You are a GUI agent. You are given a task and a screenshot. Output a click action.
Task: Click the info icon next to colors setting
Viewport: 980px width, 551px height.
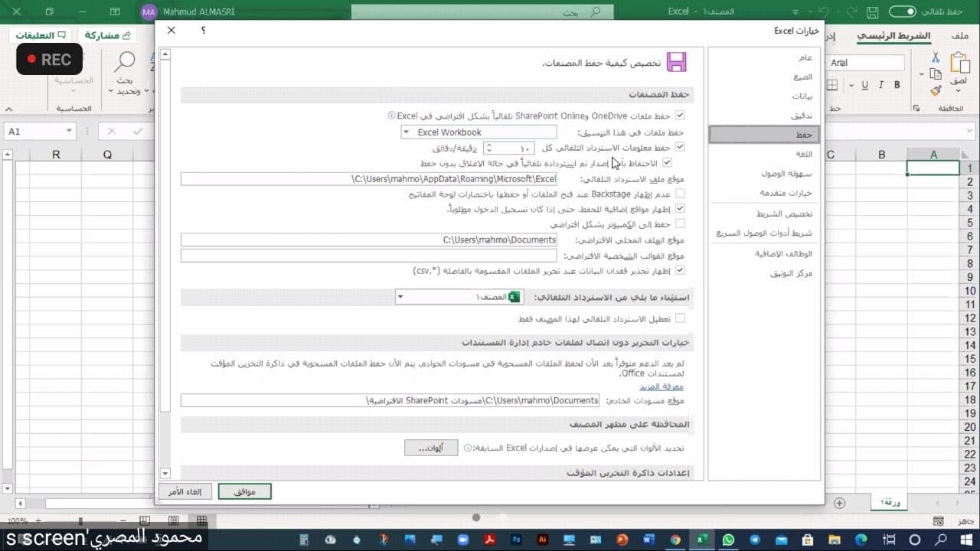[468, 448]
